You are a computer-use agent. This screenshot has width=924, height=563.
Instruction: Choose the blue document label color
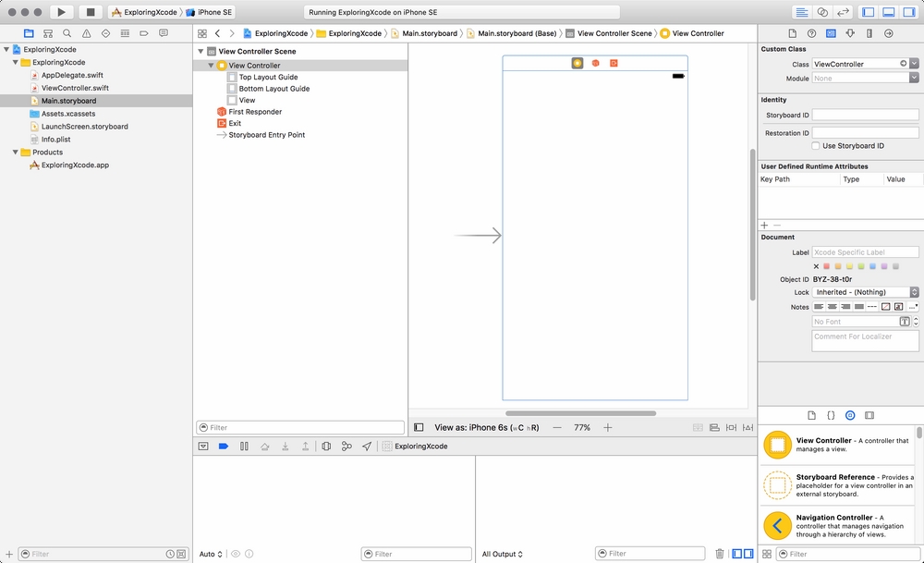coord(873,266)
